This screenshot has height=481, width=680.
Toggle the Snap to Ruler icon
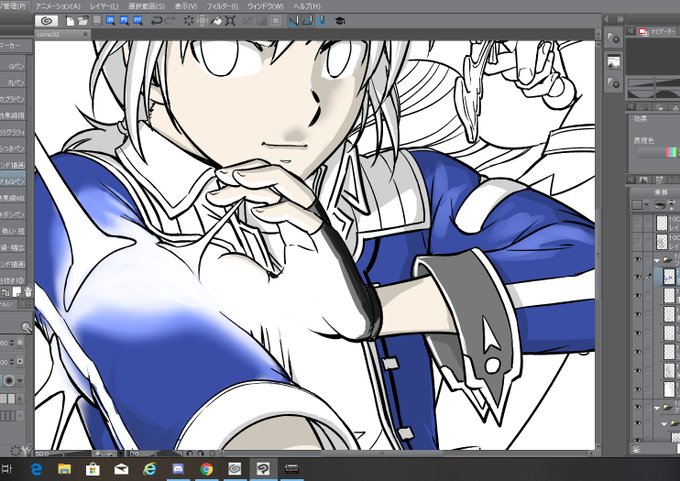[294, 20]
